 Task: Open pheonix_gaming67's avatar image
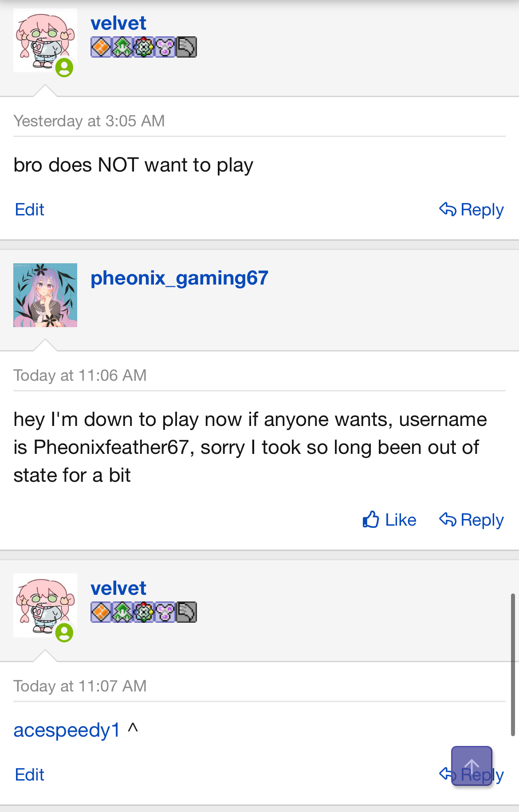click(45, 295)
